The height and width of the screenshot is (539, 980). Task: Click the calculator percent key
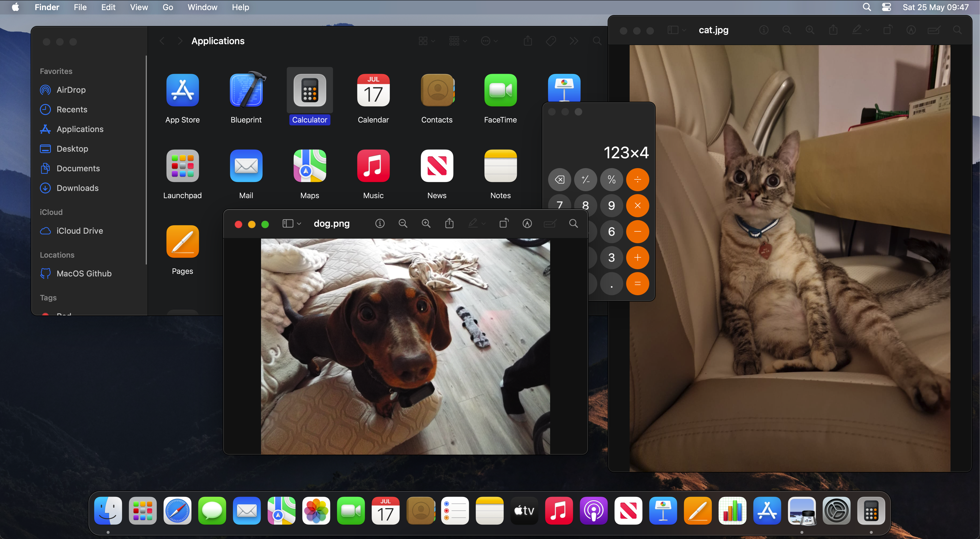611,179
